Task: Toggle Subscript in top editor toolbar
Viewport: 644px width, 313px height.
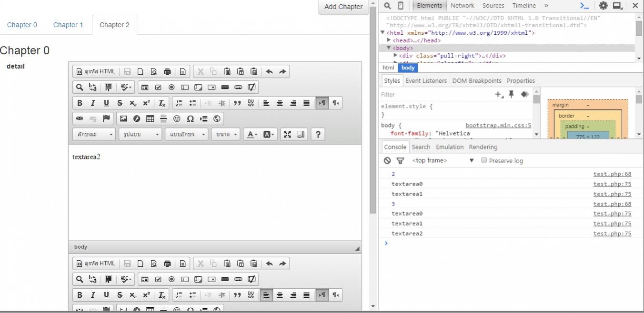Action: pyautogui.click(x=133, y=103)
